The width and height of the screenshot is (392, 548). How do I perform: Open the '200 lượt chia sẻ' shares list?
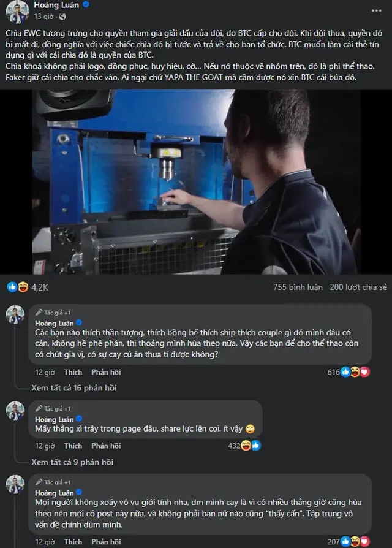click(x=358, y=287)
